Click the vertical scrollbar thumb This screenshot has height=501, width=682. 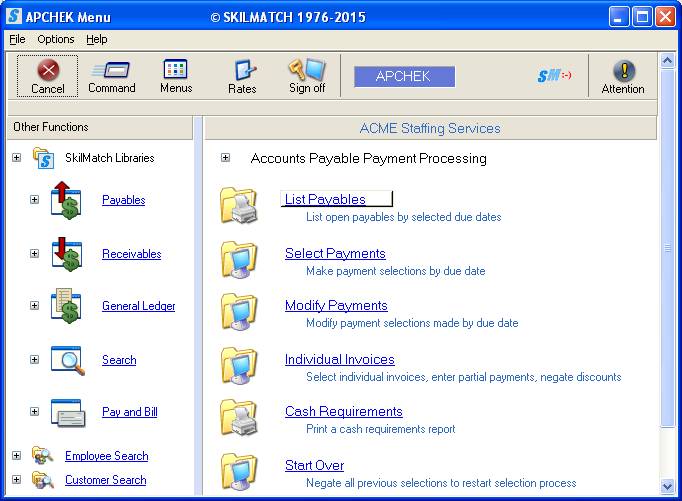(667, 248)
